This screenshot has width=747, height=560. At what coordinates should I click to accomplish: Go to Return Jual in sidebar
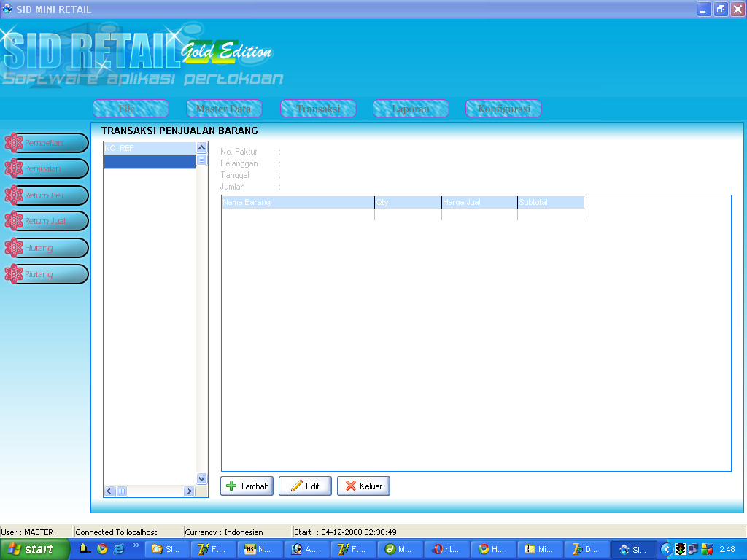(x=47, y=222)
